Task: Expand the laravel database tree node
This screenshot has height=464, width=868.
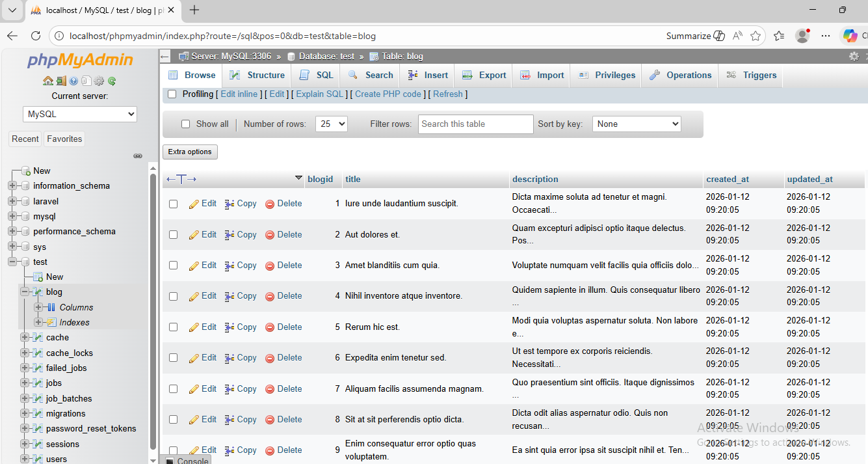Action: [x=12, y=202]
